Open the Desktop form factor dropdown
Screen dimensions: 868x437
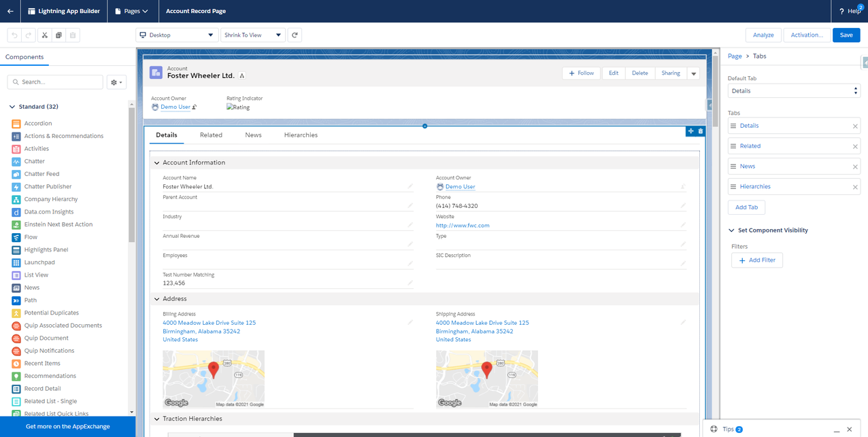pyautogui.click(x=176, y=35)
